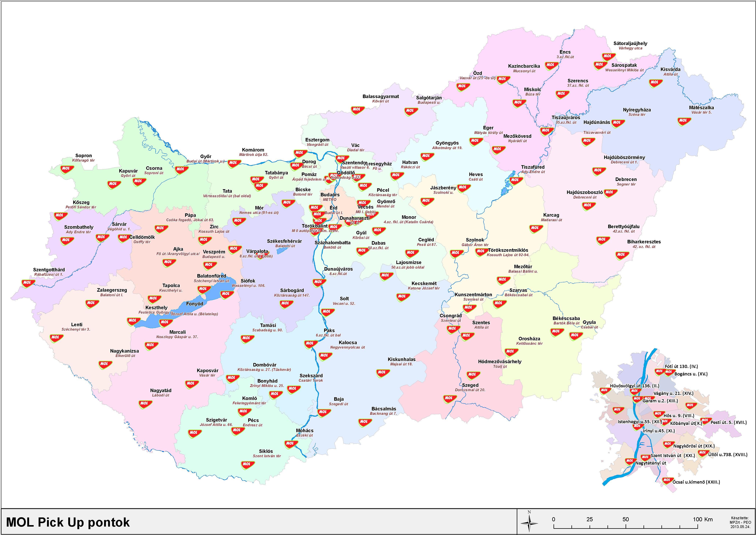
Task: Click the Lenti MOL station marker
Action: coord(56,338)
